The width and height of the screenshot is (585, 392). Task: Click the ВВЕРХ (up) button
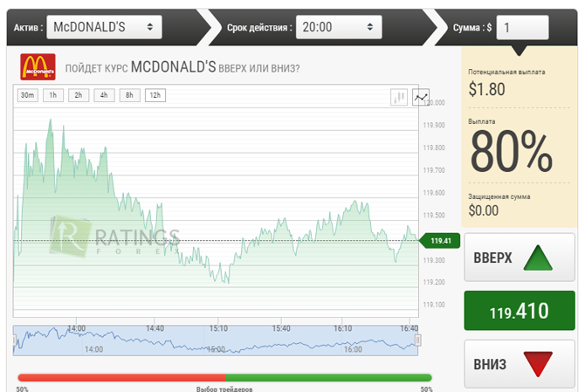pyautogui.click(x=520, y=258)
